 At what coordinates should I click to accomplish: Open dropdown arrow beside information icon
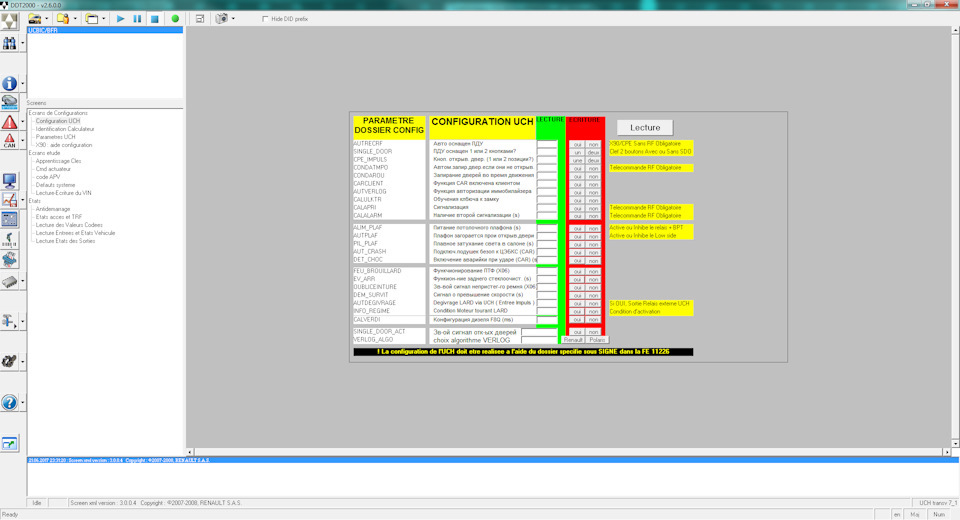click(23, 83)
